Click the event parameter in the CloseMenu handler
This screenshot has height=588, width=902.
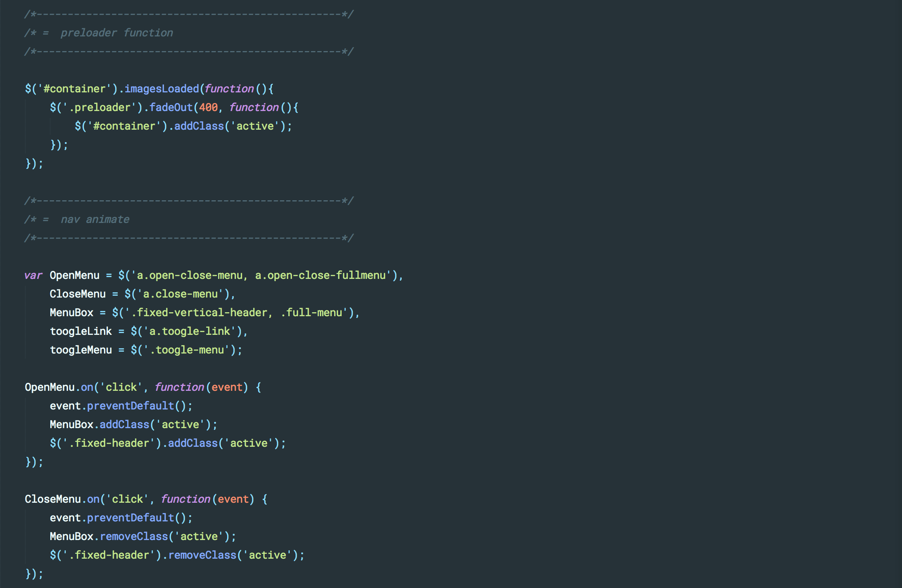(x=233, y=499)
